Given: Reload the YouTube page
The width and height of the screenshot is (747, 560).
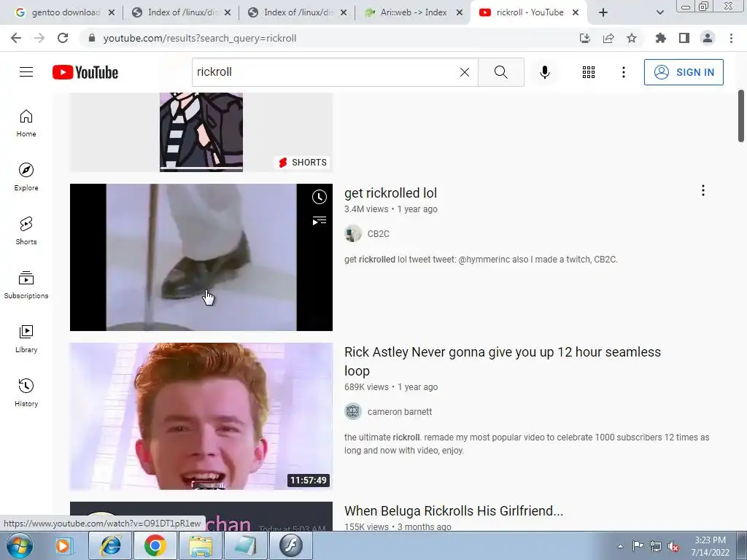Looking at the screenshot, I should (63, 38).
